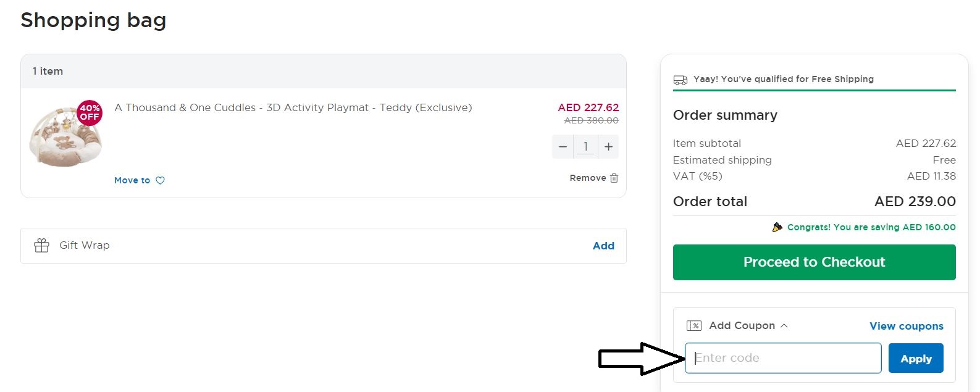The height and width of the screenshot is (392, 980).
Task: Add Gift Wrap using the Add link
Action: tap(603, 246)
